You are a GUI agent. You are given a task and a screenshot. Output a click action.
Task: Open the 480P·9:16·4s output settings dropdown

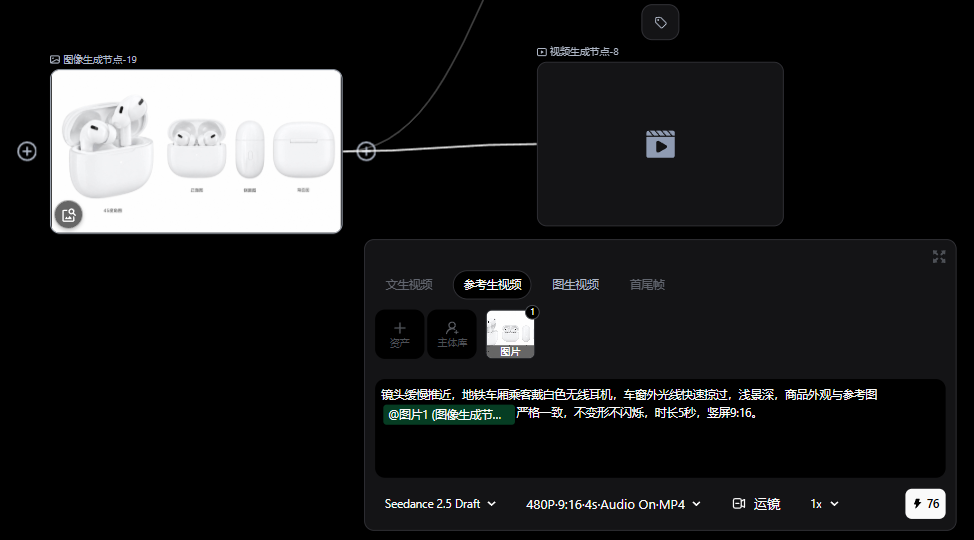point(613,504)
